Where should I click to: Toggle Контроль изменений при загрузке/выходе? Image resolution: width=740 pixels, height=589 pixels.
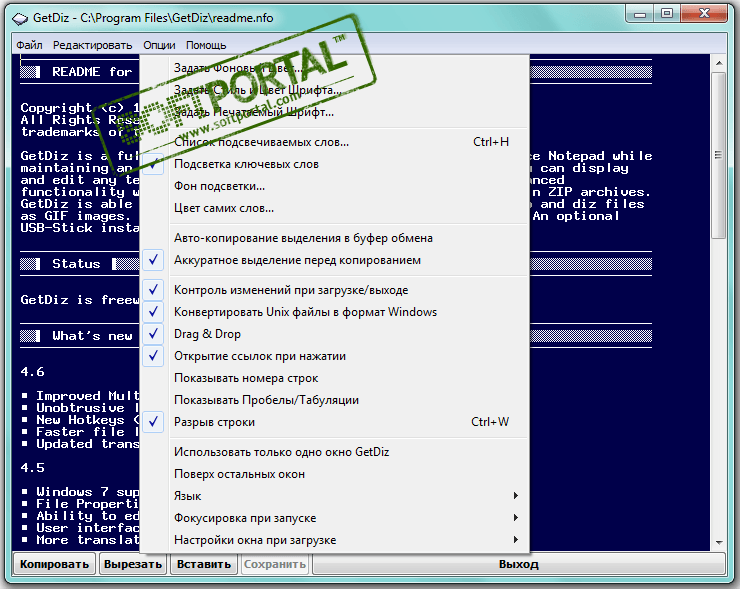[335, 290]
